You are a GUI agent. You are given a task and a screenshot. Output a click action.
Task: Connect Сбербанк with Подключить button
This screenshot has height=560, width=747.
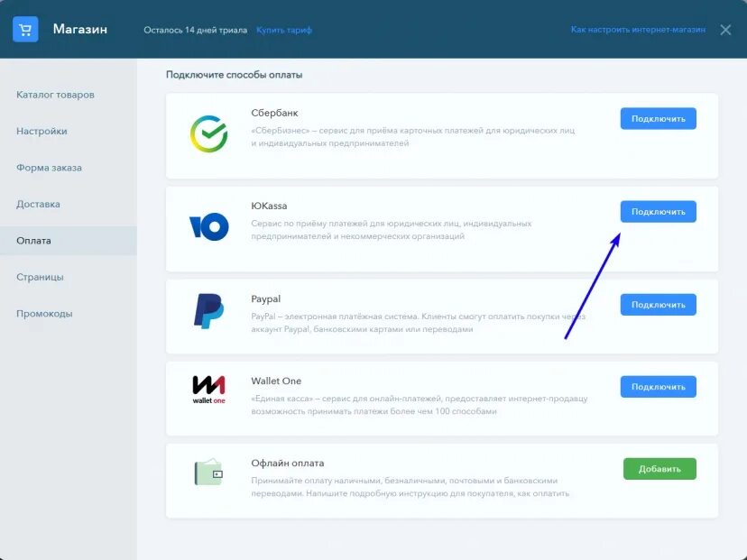(658, 118)
